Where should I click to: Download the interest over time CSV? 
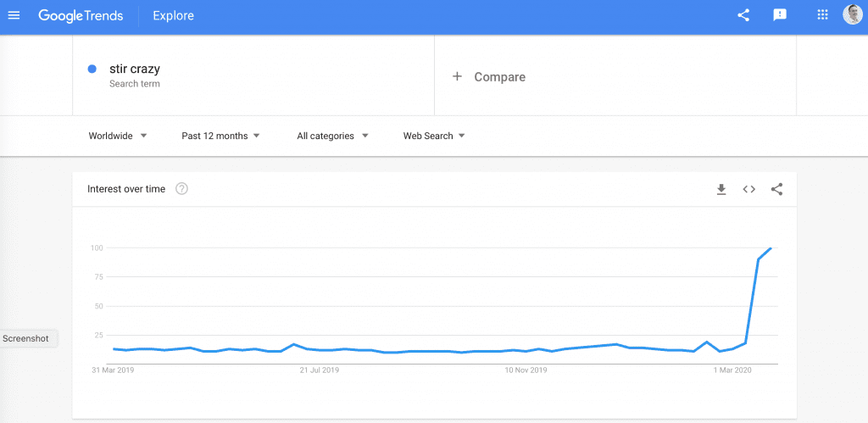pos(721,189)
